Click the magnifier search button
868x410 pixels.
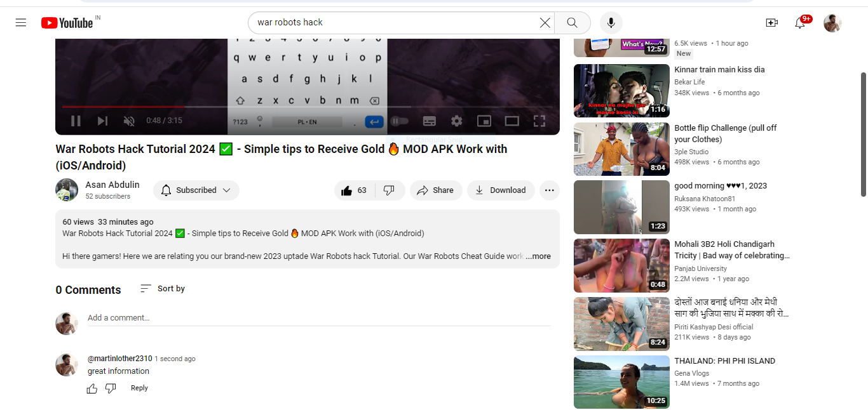point(572,23)
